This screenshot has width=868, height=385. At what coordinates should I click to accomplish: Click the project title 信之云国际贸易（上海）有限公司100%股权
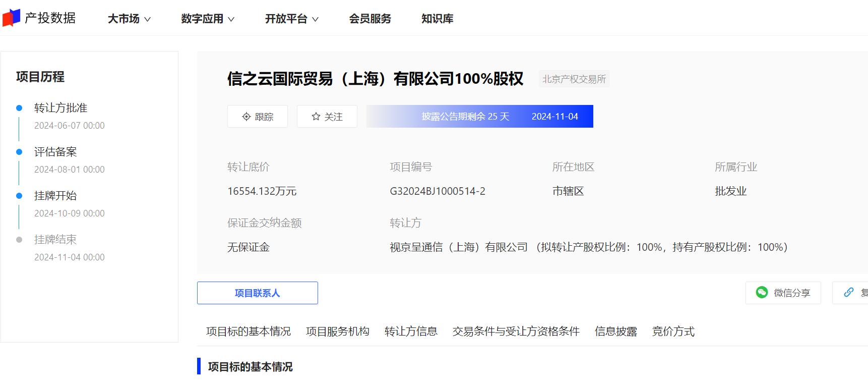click(376, 79)
